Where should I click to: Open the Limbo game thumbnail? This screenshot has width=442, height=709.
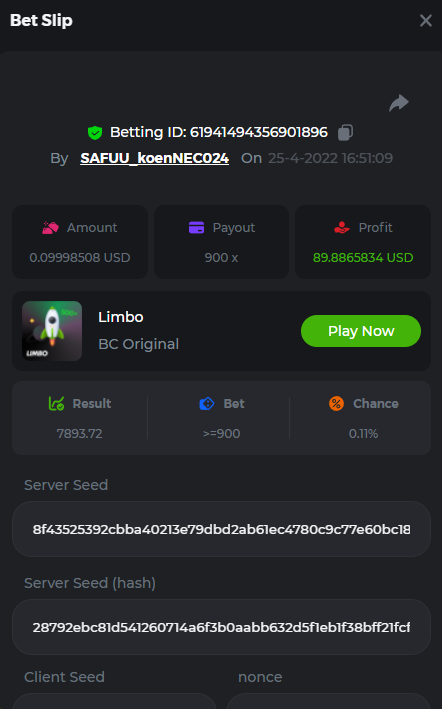click(52, 331)
